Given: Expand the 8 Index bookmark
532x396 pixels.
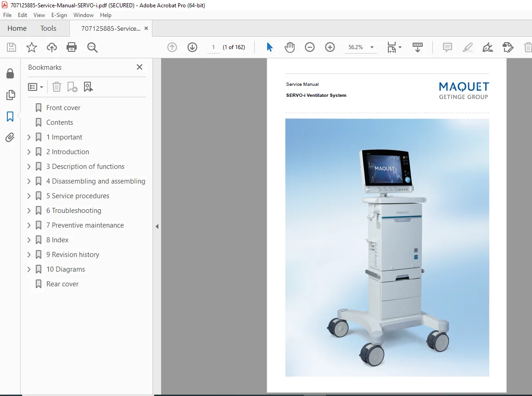Looking at the screenshot, I should tap(29, 240).
